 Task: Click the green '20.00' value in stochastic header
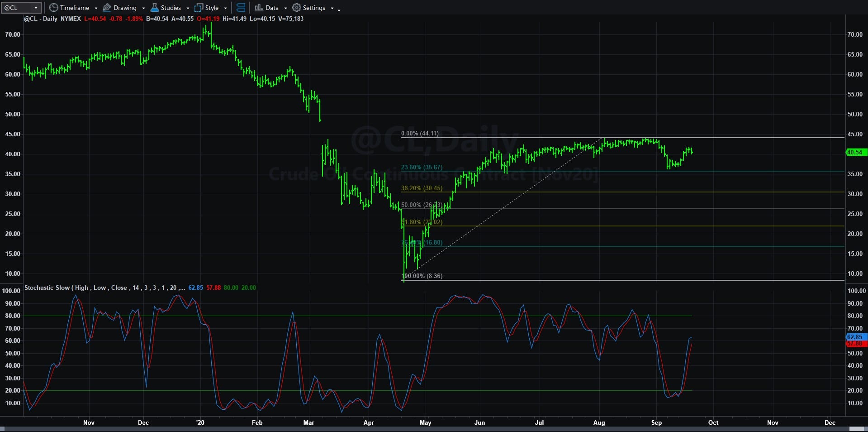[x=248, y=288]
